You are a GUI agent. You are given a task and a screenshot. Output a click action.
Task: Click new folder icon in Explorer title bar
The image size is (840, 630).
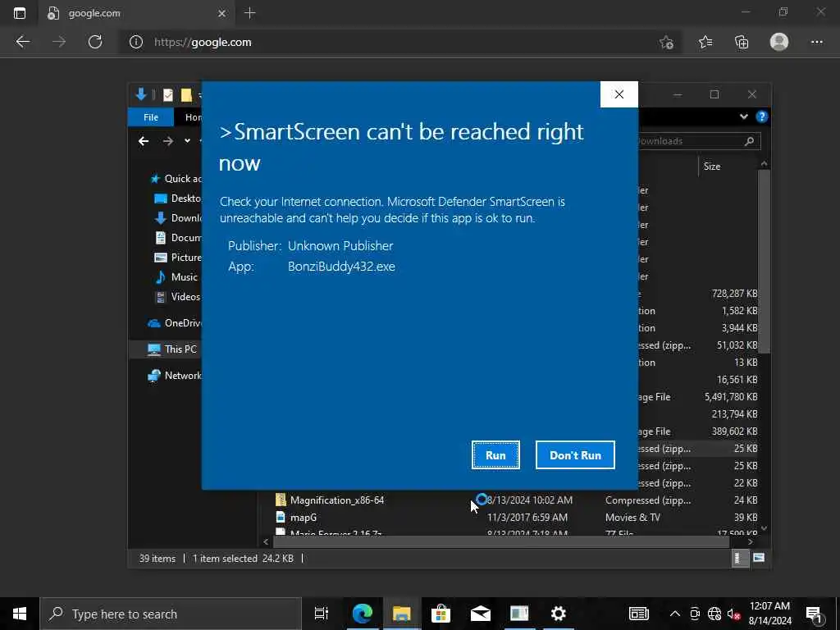[x=186, y=95]
